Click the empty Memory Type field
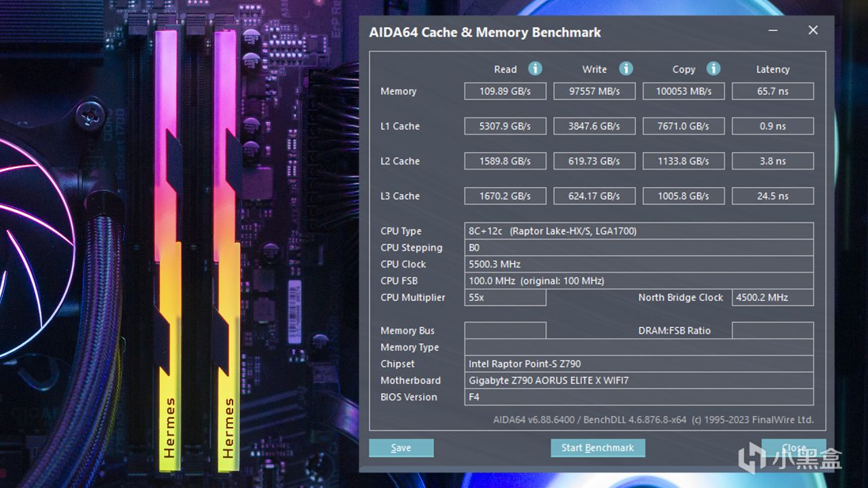Viewport: 868px width, 488px height. 639,347
